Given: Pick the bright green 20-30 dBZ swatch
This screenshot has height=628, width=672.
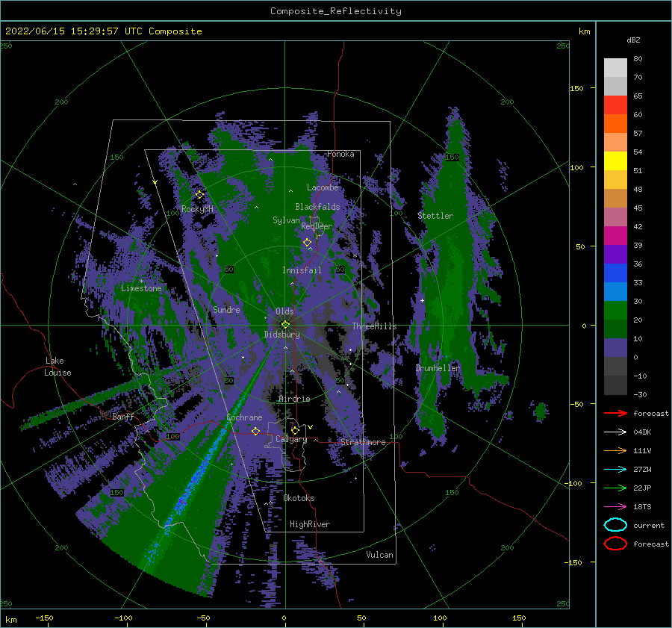Looking at the screenshot, I should 615,311.
